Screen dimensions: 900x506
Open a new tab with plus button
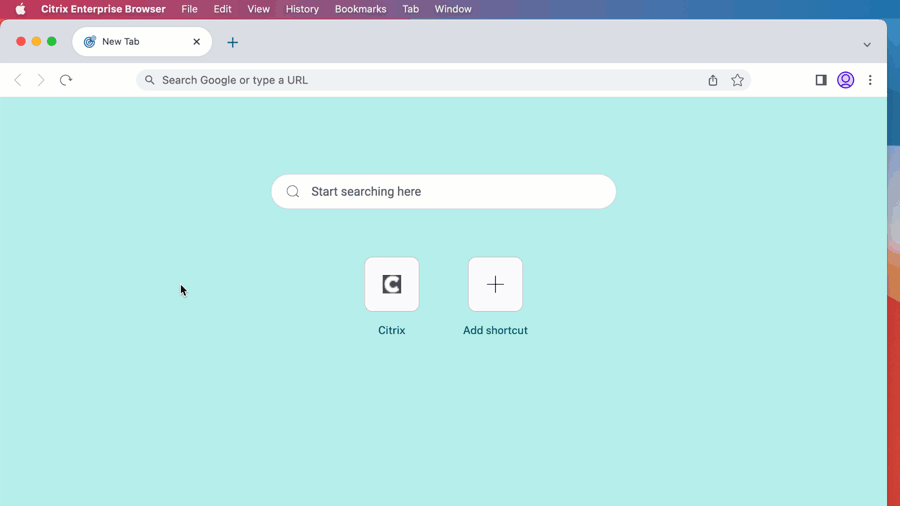coord(232,42)
